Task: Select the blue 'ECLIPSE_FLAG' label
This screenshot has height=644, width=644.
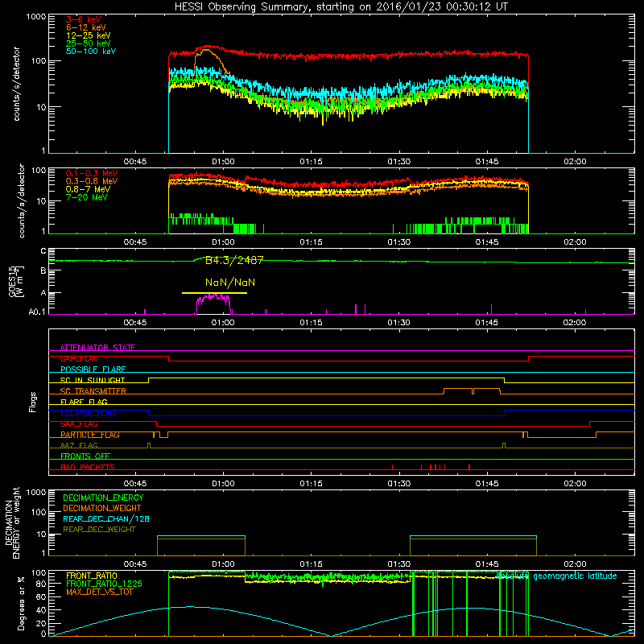Action: [88, 413]
